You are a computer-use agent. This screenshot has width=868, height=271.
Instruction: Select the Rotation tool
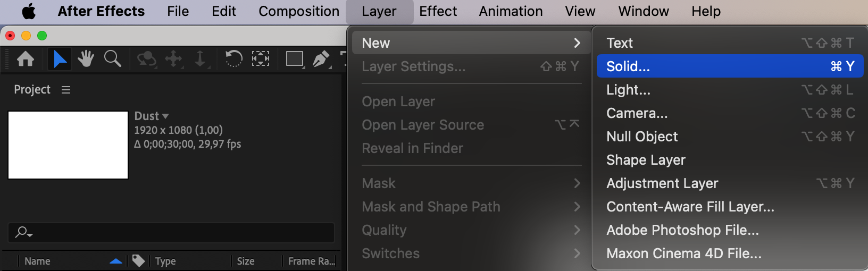coord(233,58)
